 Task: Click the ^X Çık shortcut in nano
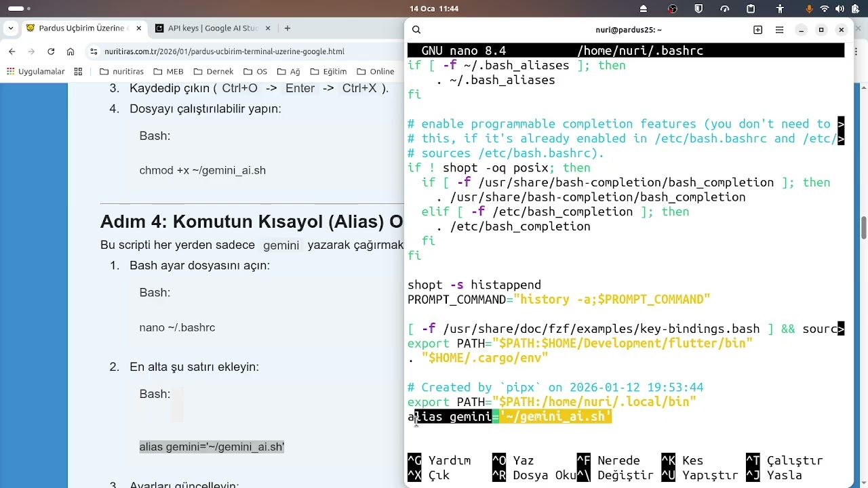click(429, 476)
